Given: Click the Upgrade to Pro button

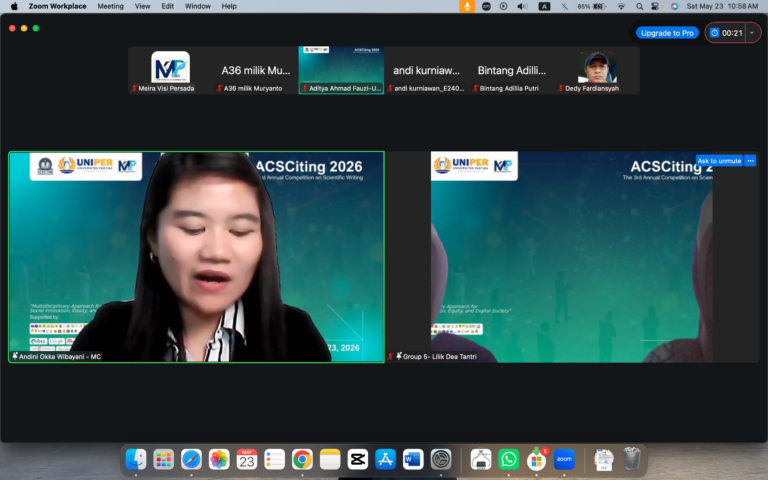Looking at the screenshot, I should coord(667,33).
